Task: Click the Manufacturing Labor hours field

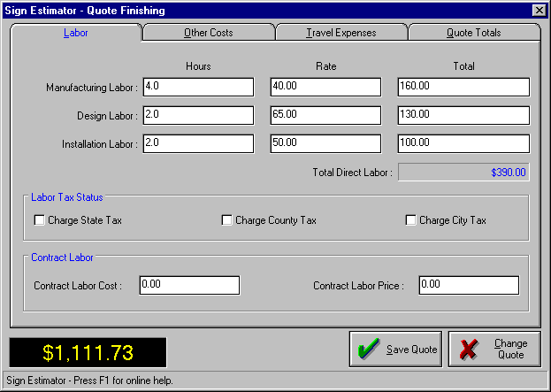Action: tap(197, 87)
